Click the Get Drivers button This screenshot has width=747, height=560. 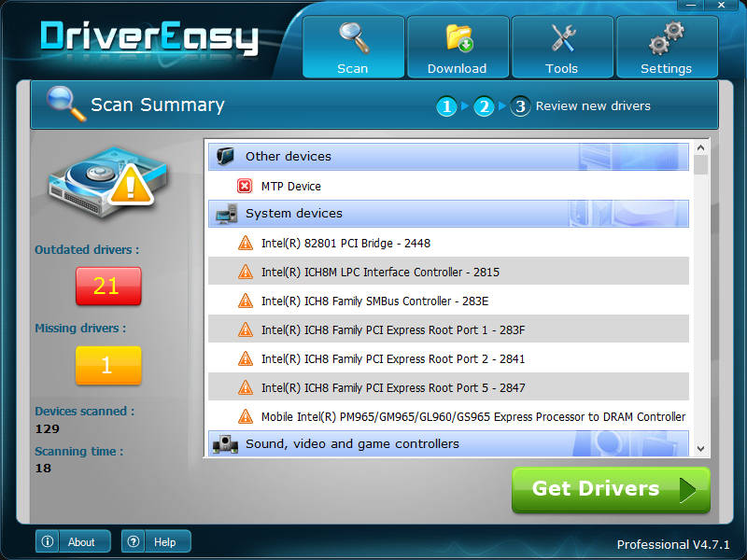click(x=612, y=489)
